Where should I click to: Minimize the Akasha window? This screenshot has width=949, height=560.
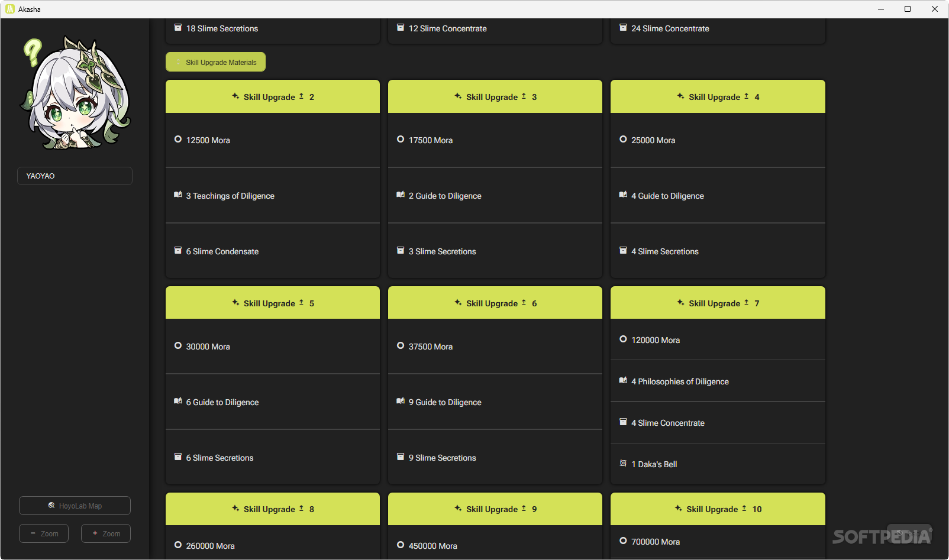pos(880,9)
